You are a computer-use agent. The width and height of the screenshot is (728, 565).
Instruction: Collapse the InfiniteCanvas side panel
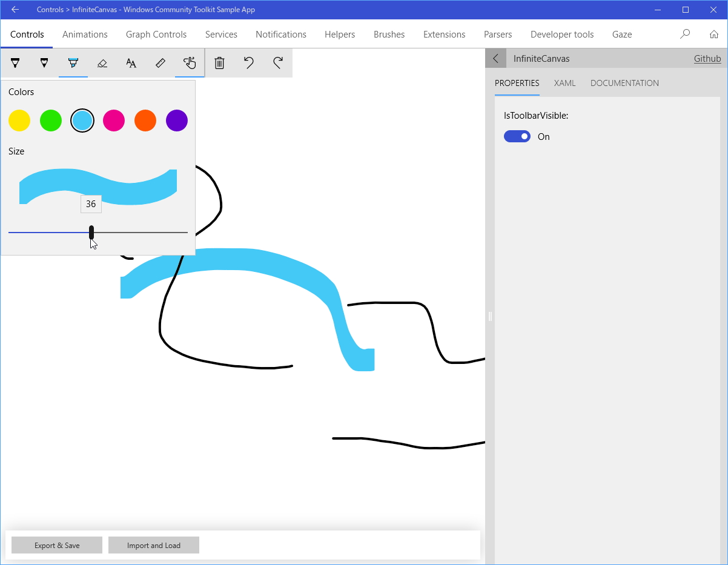[x=496, y=59]
